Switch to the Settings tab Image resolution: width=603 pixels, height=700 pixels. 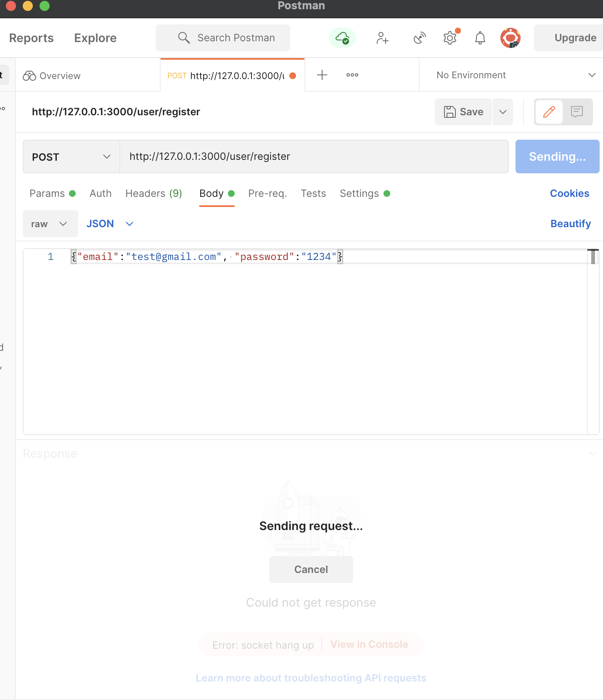[x=365, y=194]
